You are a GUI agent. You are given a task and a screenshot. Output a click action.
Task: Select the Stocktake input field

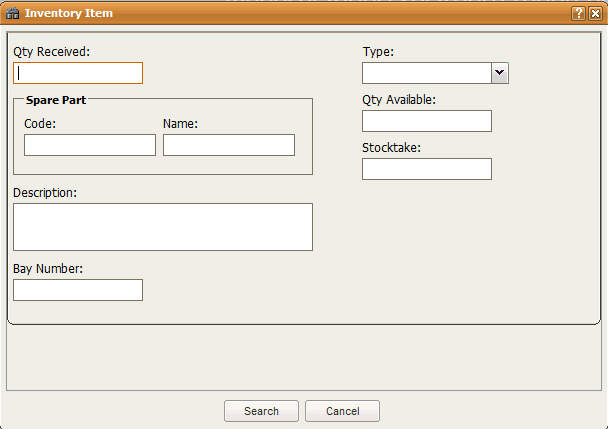pyautogui.click(x=427, y=169)
